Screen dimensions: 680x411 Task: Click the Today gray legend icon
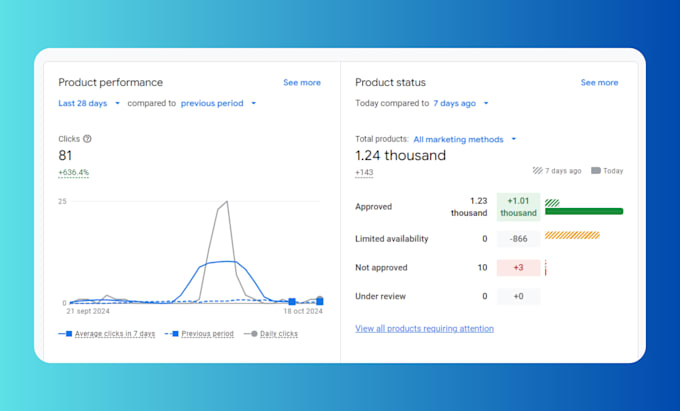[596, 171]
